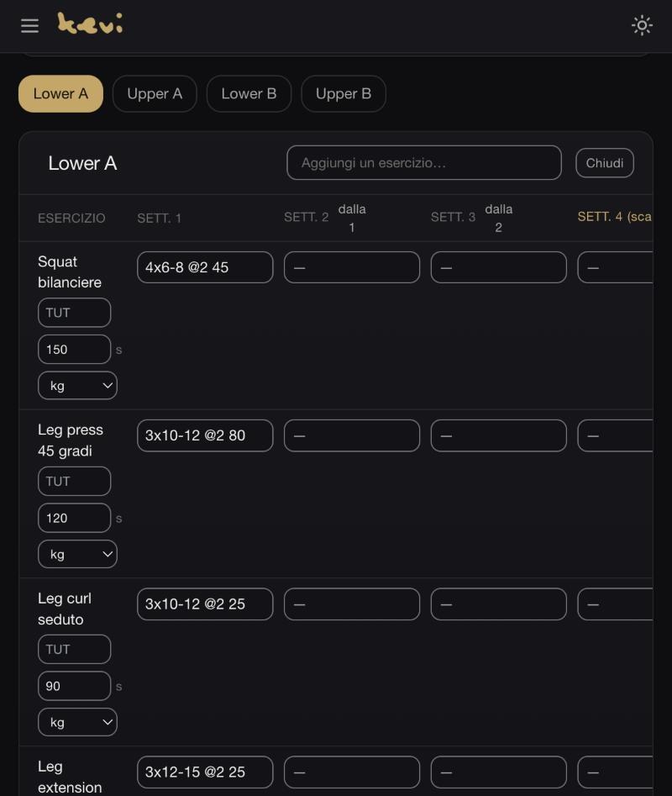Click Leg press Sett. 2 cell
The width and height of the screenshot is (672, 796).
coord(352,435)
